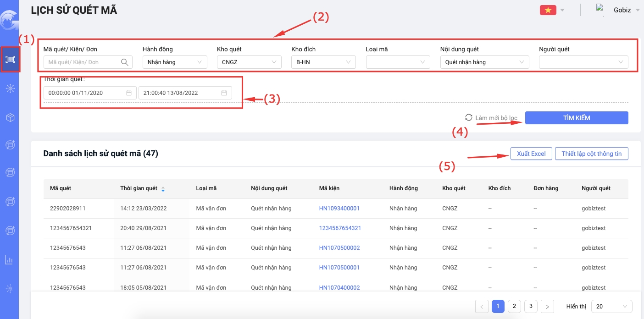Expand the Kho đích dropdown showing B-HN

click(323, 62)
